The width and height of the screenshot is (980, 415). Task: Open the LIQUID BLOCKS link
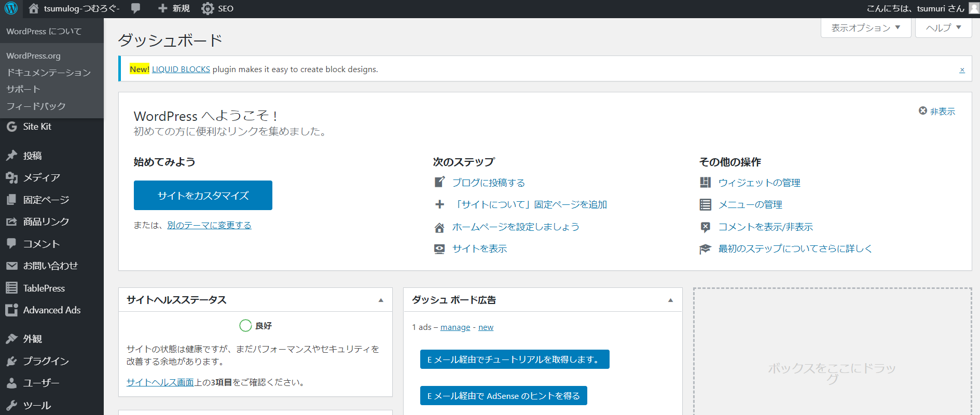pyautogui.click(x=181, y=70)
